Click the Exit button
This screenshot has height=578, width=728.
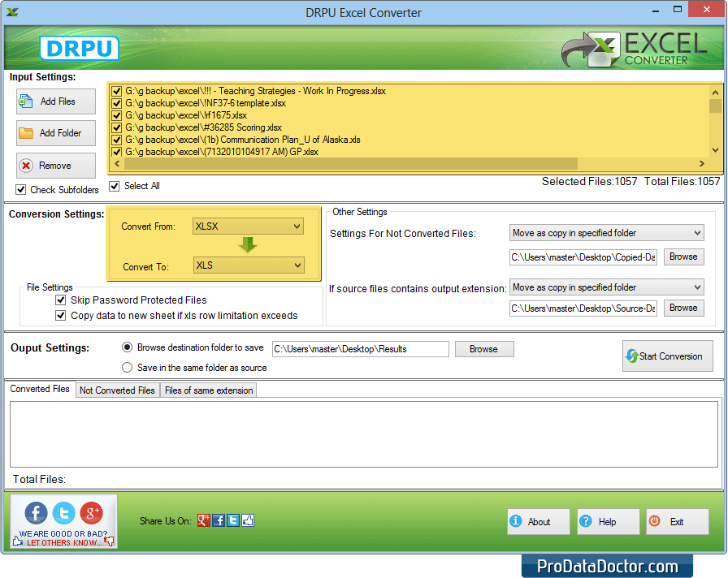click(x=677, y=521)
